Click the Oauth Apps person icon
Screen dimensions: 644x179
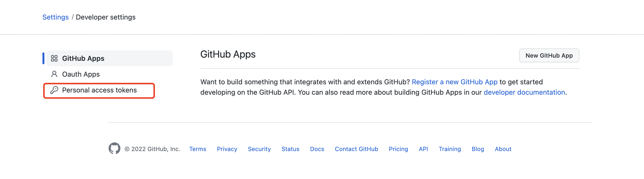54,74
